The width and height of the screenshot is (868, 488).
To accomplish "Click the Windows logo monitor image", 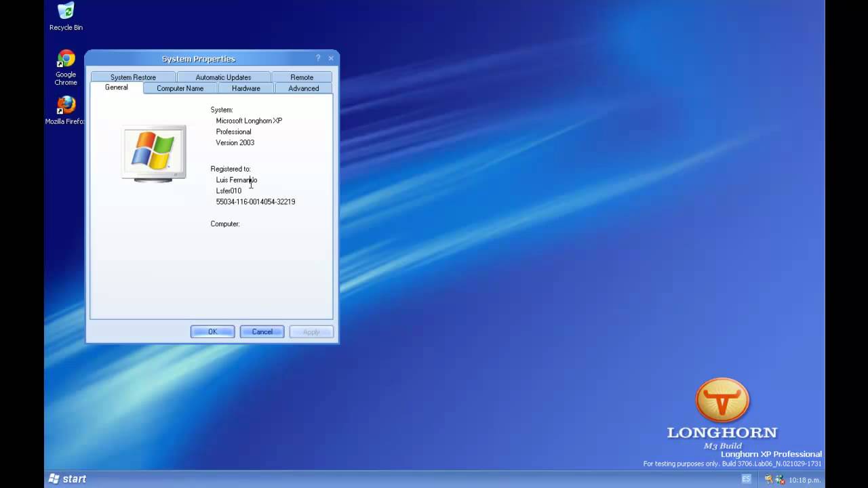I will [154, 154].
